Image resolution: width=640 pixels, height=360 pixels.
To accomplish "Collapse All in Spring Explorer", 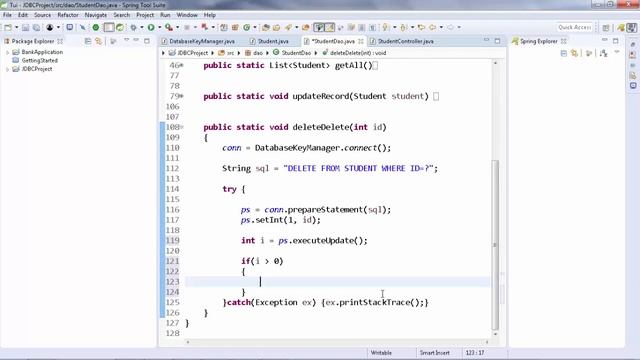I will (564, 53).
